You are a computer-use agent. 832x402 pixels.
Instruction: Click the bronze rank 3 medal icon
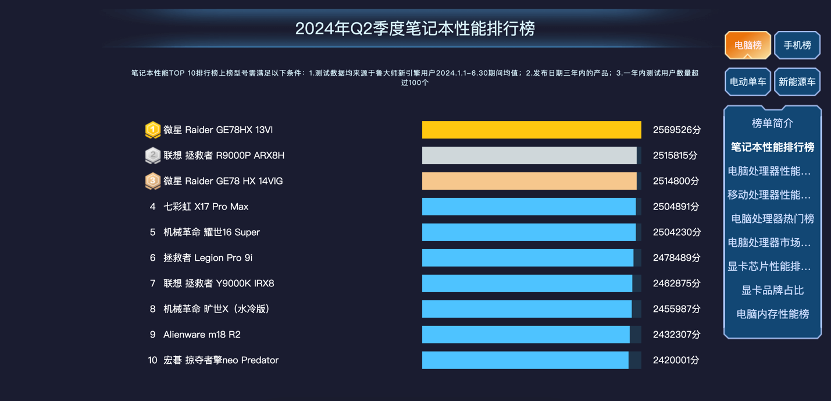click(x=153, y=181)
